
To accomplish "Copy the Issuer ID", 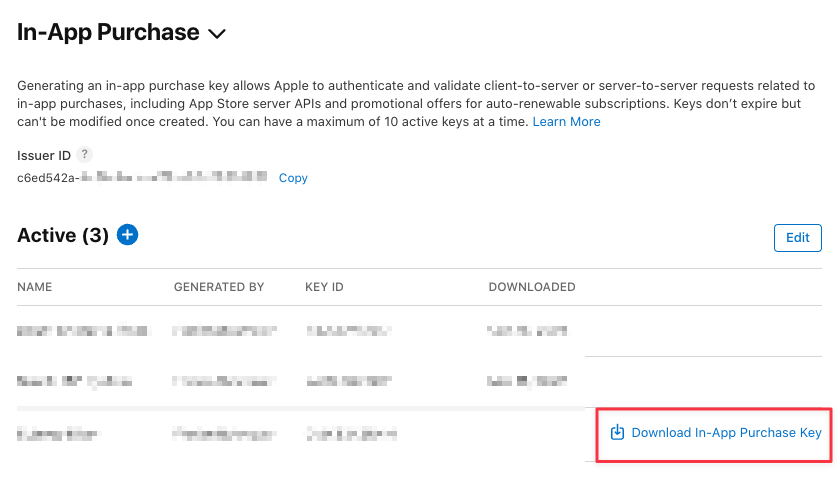I will point(293,178).
